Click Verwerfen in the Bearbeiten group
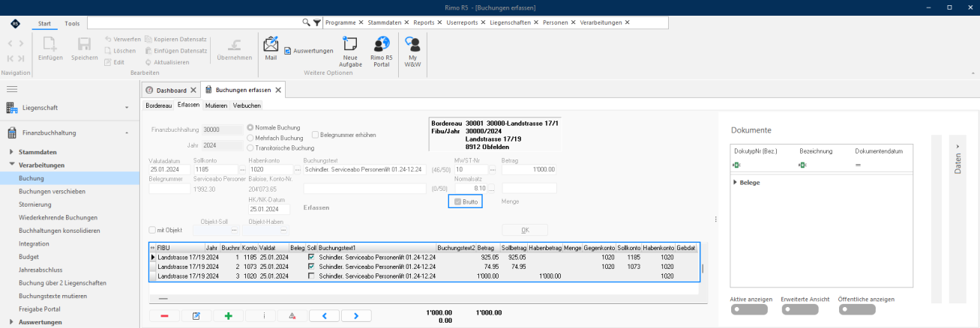Image resolution: width=980 pixels, height=328 pixels. coord(121,39)
